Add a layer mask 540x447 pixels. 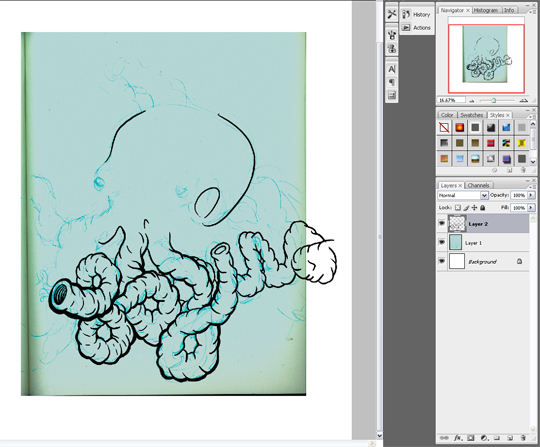(471, 438)
